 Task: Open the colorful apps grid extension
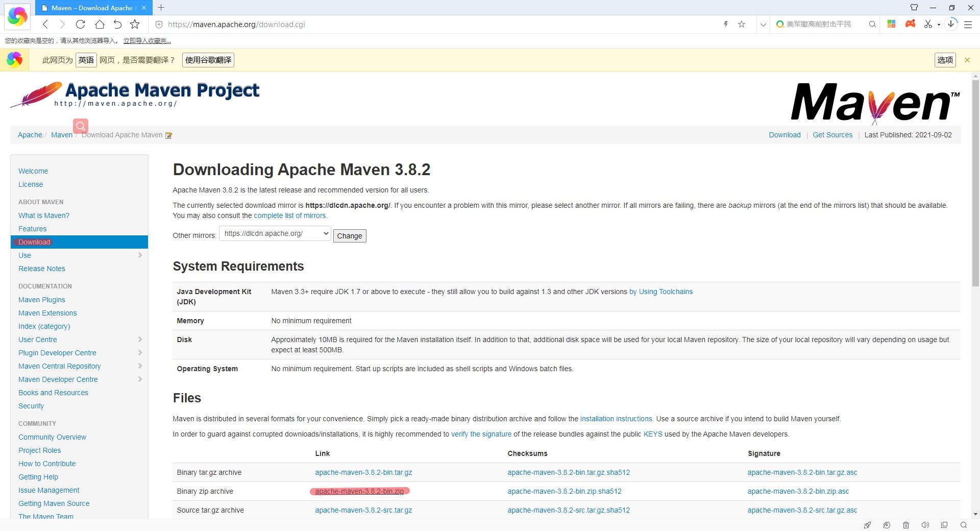coord(892,24)
